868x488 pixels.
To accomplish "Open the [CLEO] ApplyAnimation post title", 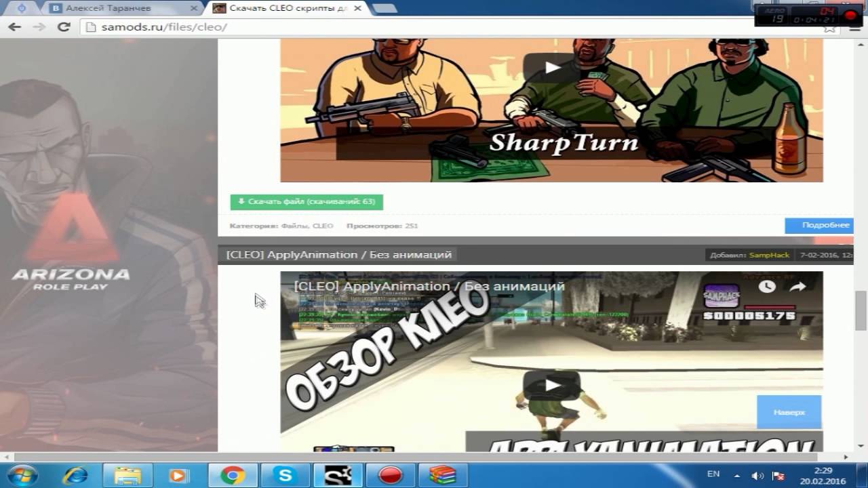I will 339,255.
